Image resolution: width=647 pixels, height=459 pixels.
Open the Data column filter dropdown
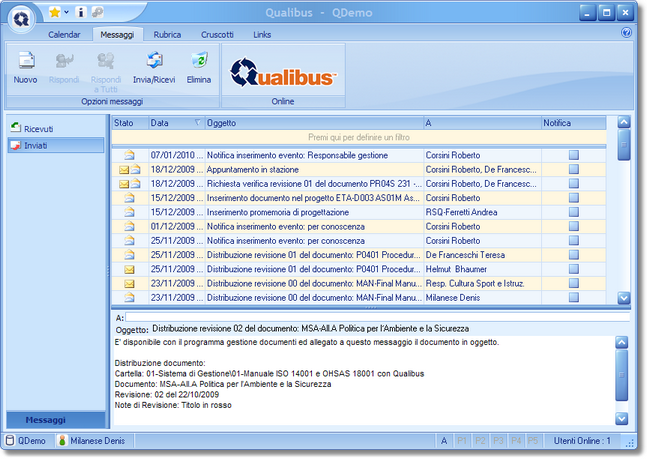[197, 123]
